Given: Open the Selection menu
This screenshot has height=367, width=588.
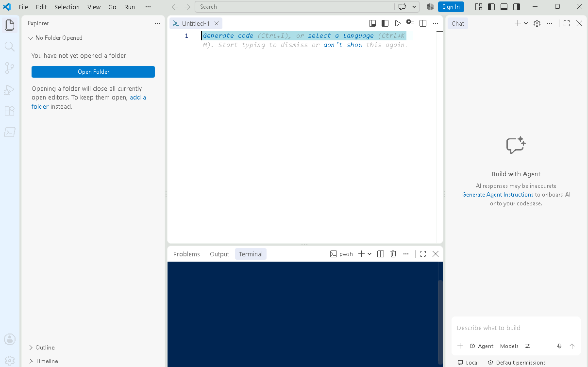Looking at the screenshot, I should pos(67,7).
